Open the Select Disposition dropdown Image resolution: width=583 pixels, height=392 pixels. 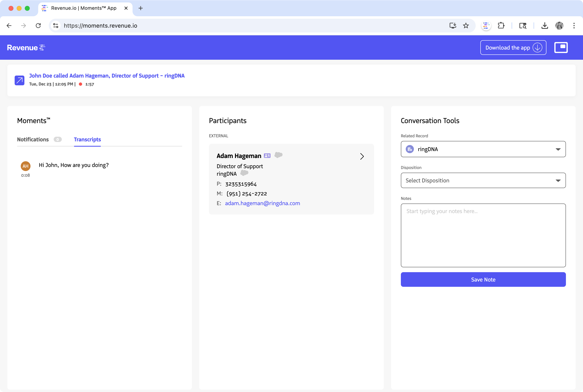(483, 181)
